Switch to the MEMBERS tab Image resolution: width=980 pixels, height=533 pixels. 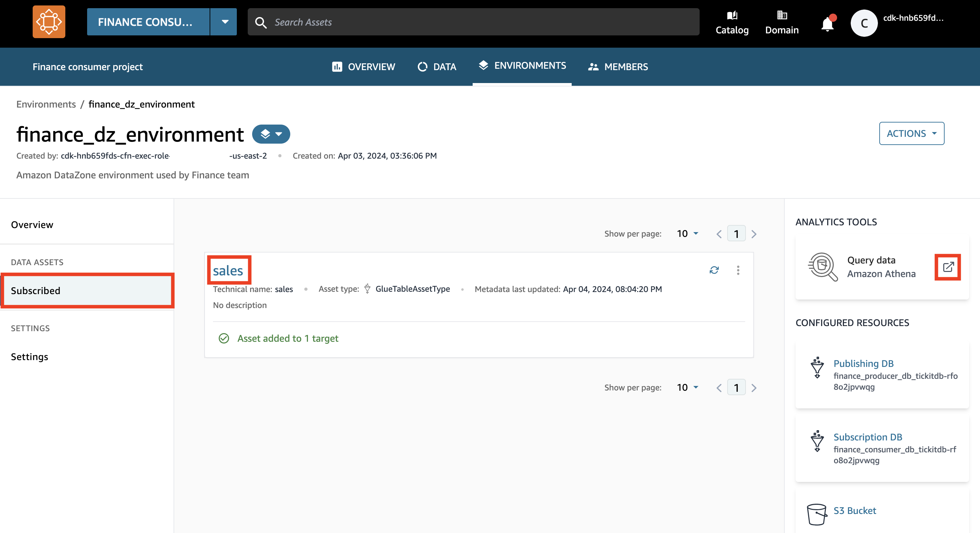[x=618, y=67]
